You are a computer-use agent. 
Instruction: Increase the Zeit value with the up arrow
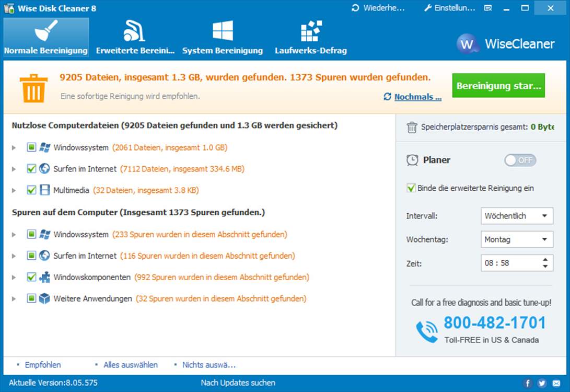[545, 260]
